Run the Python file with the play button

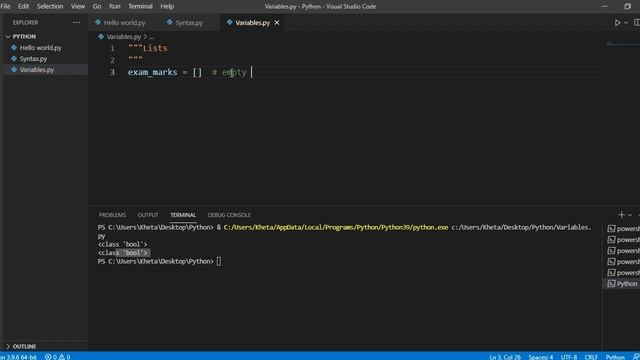(618, 23)
